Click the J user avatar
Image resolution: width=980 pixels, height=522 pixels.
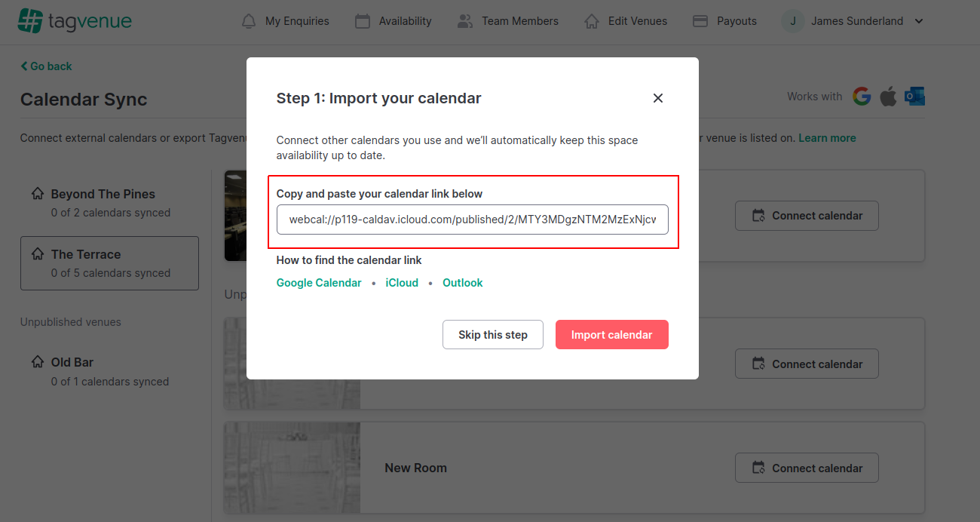coord(792,21)
